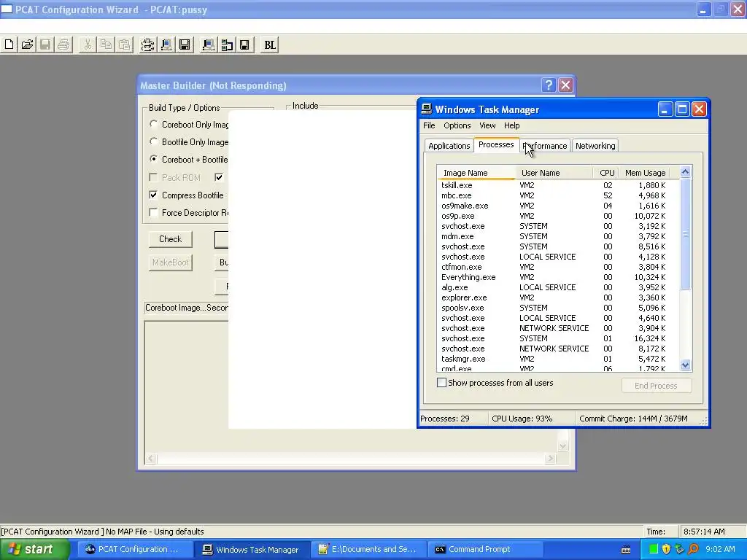Open the Task Manager Help menu

pos(511,125)
